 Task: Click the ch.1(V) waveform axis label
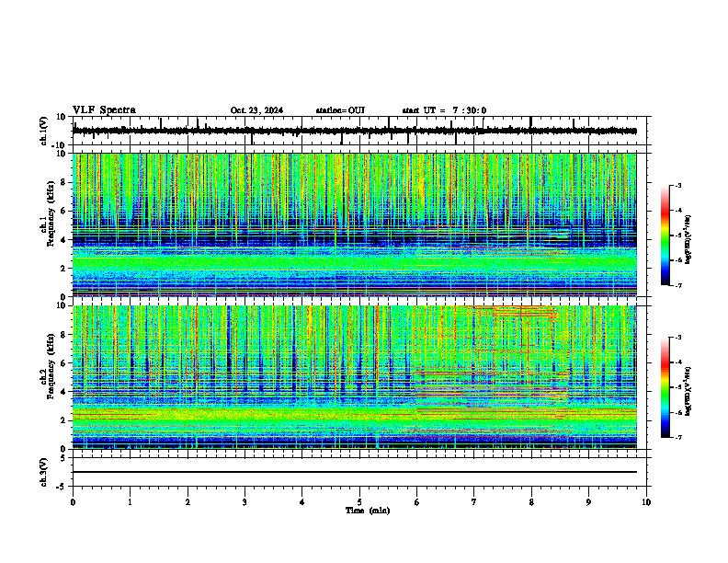pos(44,131)
